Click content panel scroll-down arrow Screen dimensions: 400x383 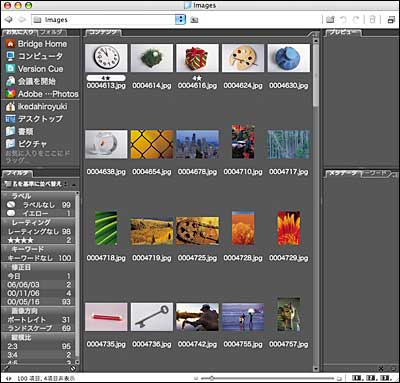316,369
